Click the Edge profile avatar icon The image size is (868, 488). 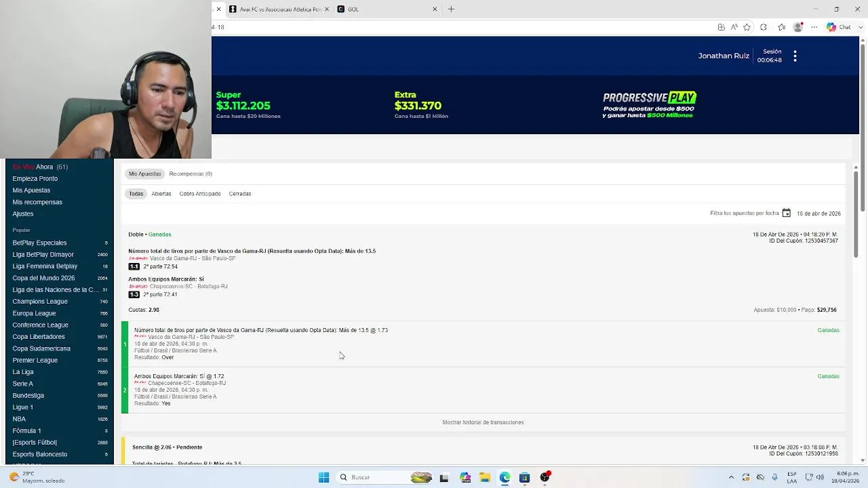coord(798,27)
